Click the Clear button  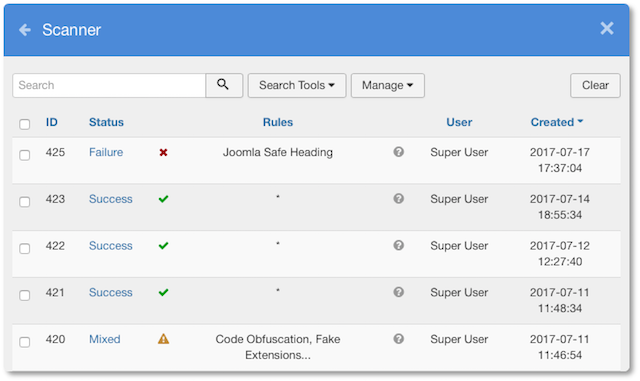(595, 85)
